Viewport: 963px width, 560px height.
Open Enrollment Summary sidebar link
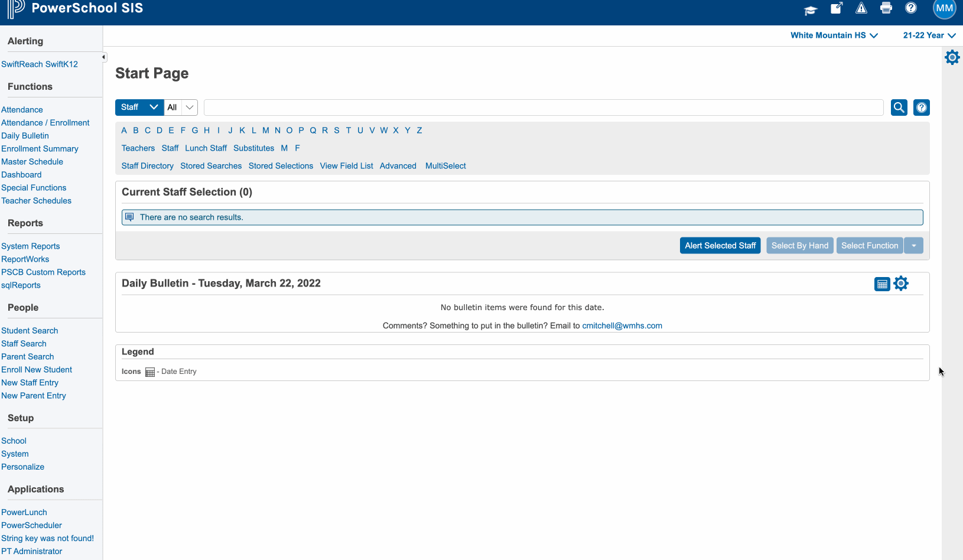40,149
